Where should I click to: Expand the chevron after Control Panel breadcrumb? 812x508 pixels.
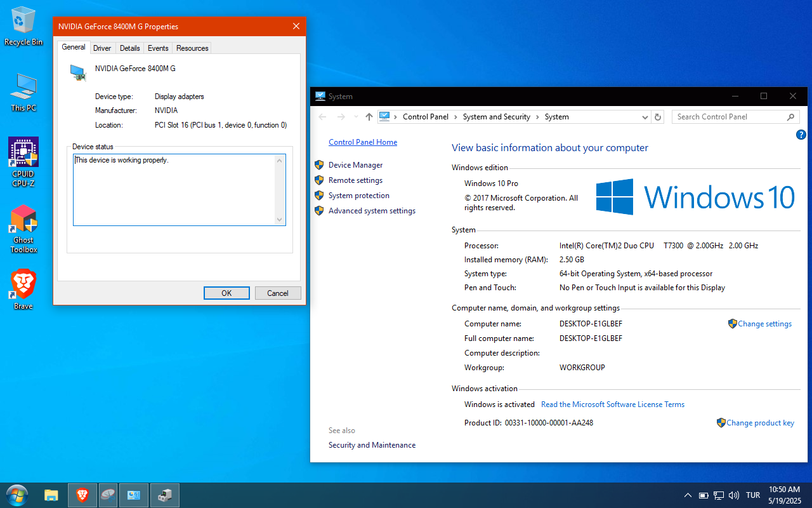pyautogui.click(x=455, y=117)
